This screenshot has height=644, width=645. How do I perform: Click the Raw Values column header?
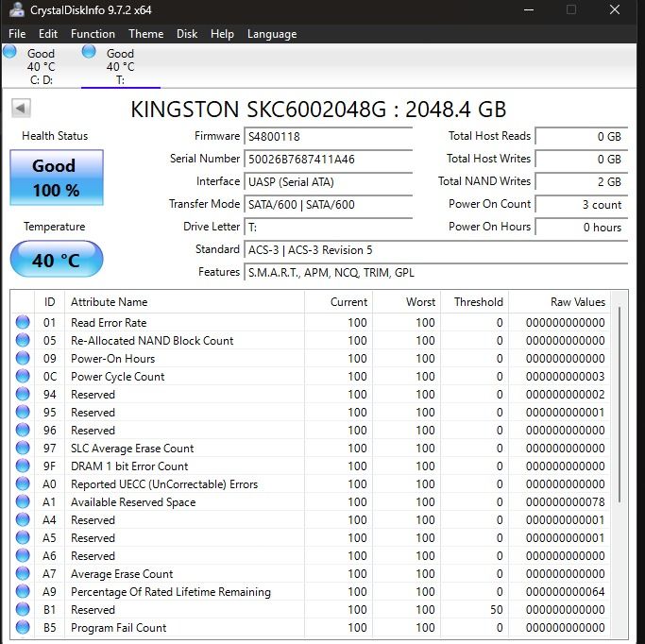tap(559, 302)
